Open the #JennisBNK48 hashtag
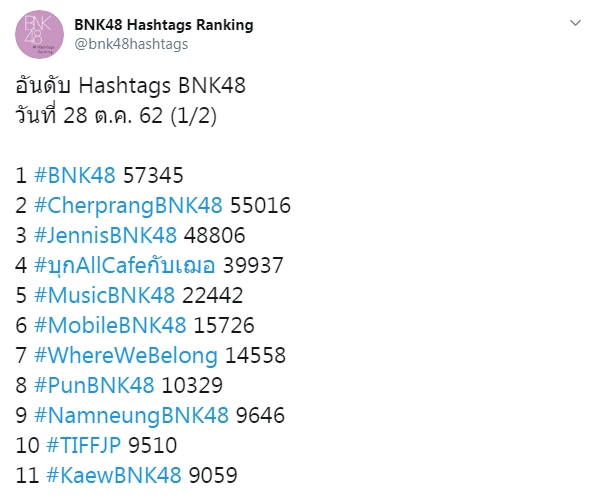593x499 pixels. [x=106, y=235]
